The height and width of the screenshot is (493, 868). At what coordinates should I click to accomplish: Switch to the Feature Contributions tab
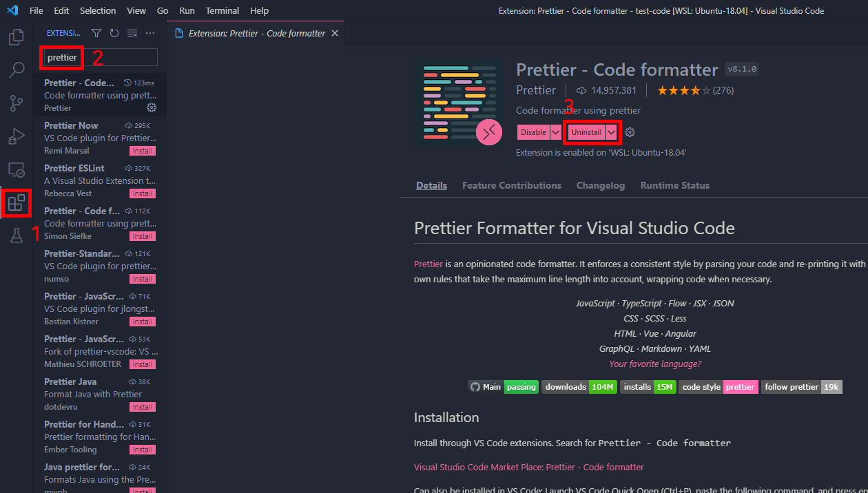[x=512, y=185]
